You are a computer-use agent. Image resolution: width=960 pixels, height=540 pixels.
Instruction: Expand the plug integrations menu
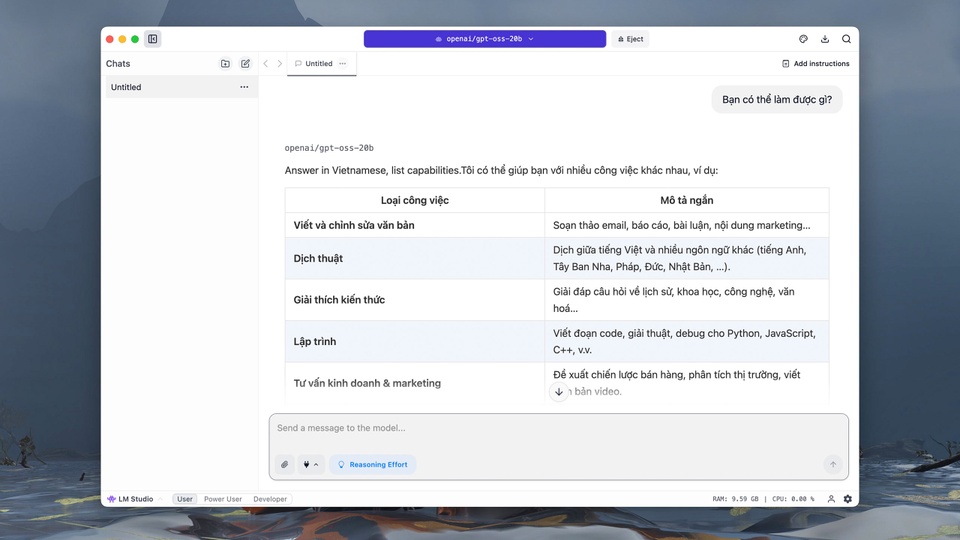click(x=311, y=465)
